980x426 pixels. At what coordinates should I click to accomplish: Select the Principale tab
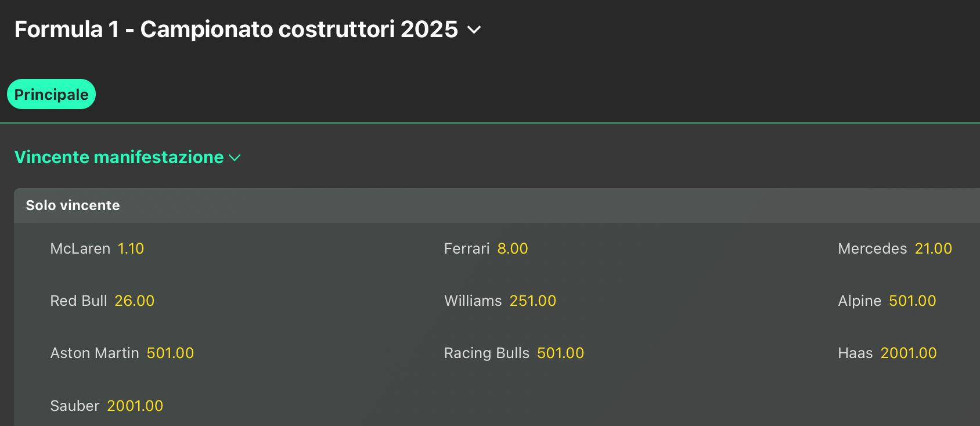[x=51, y=95]
